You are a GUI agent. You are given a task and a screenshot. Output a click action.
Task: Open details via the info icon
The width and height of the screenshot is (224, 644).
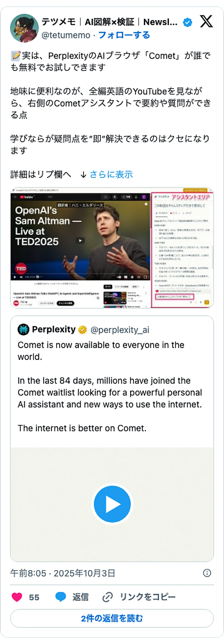207,574
